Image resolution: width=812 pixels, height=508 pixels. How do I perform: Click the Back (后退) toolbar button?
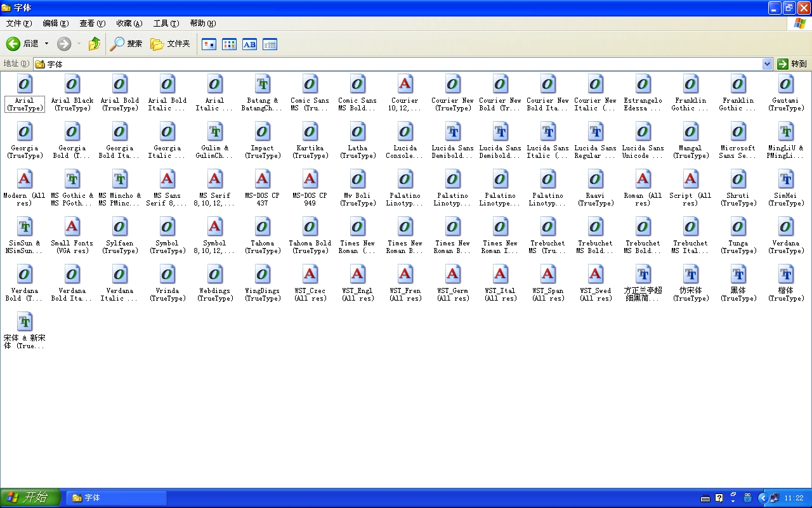coord(22,44)
